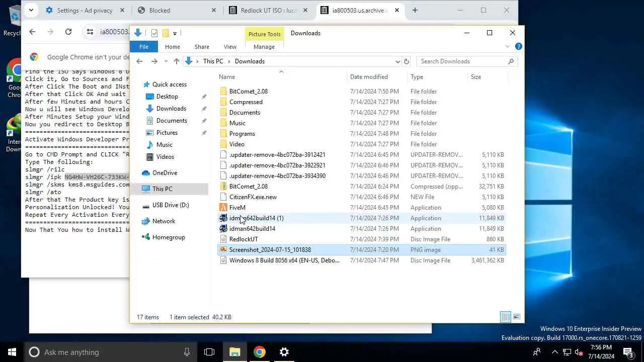
Task: Select the RedlockUT disc image icon
Action: (223, 239)
